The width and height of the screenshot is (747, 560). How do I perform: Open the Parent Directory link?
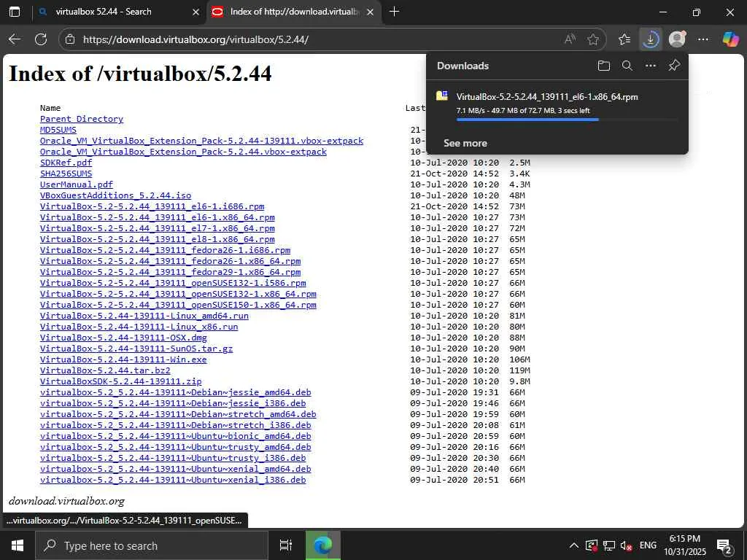pyautogui.click(x=82, y=119)
